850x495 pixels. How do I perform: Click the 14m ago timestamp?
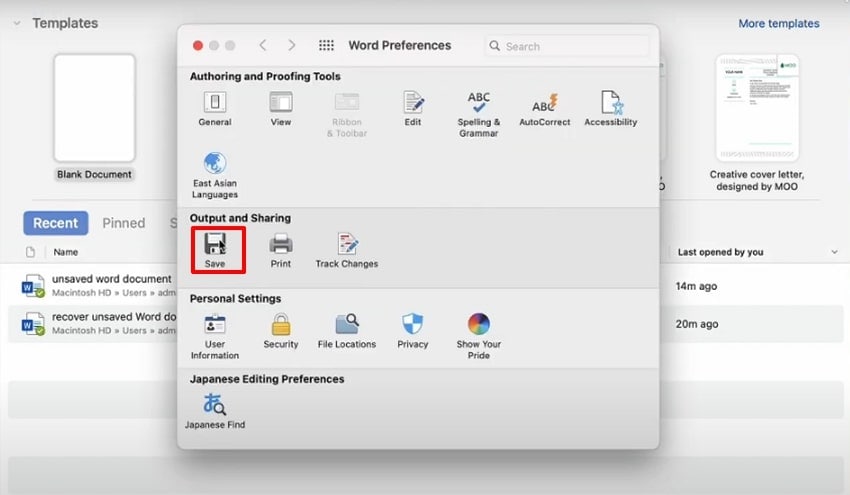click(x=696, y=286)
